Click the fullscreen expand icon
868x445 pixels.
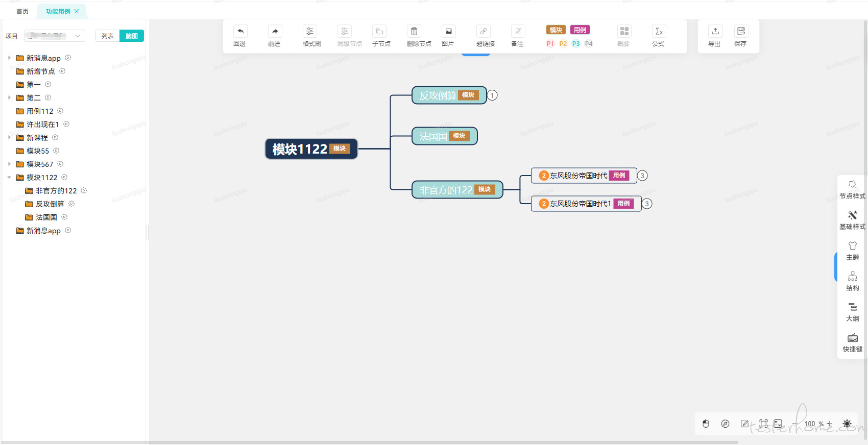click(778, 424)
